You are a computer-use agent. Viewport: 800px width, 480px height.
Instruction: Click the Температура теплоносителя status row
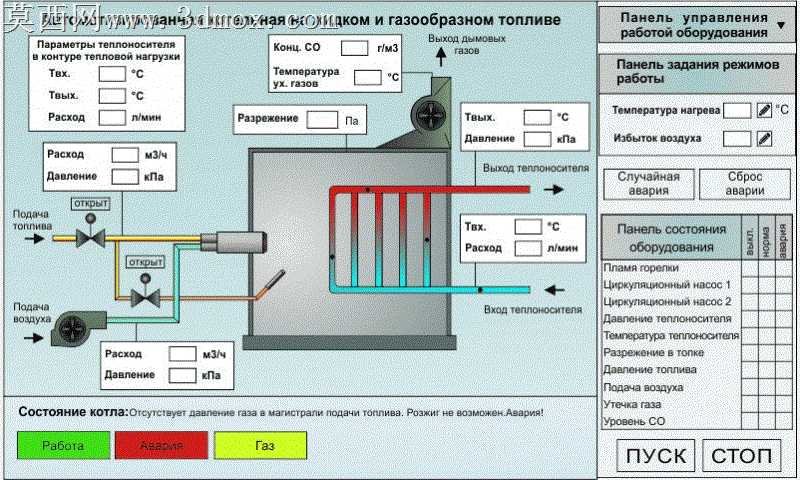(696, 336)
